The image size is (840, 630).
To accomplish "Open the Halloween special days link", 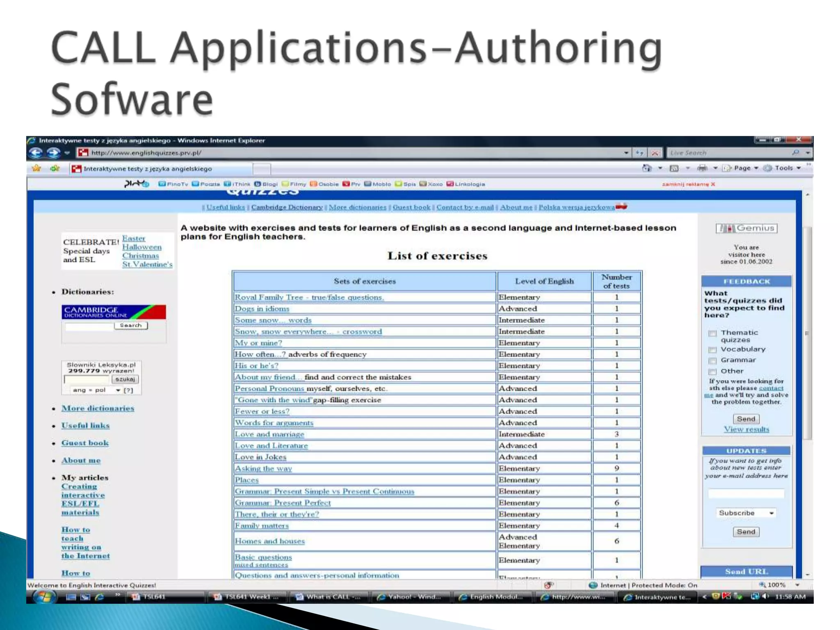I will [x=142, y=247].
